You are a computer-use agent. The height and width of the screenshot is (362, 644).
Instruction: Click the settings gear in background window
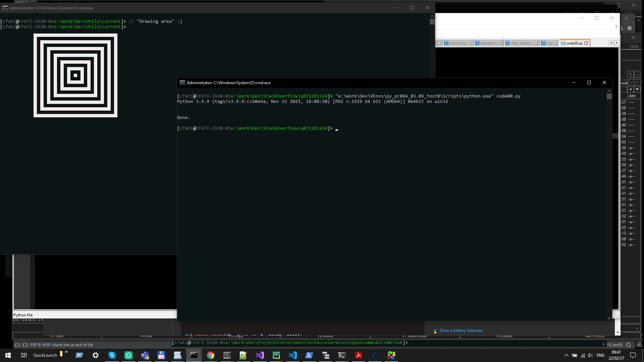click(630, 28)
